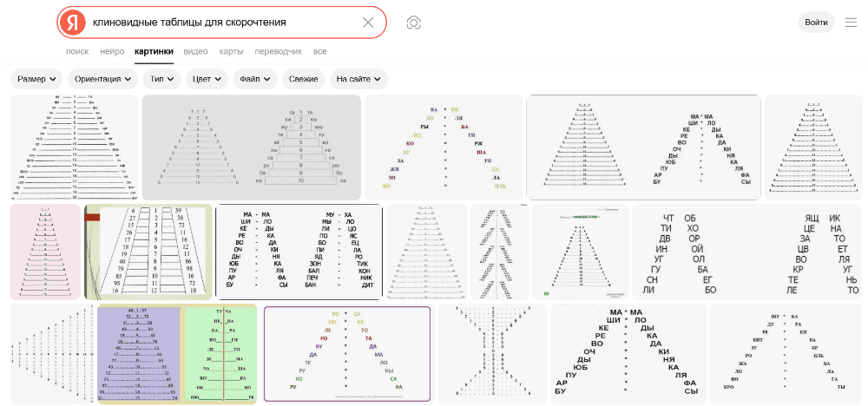This screenshot has width=868, height=406.
Task: Select the нейро tab
Action: [x=112, y=51]
